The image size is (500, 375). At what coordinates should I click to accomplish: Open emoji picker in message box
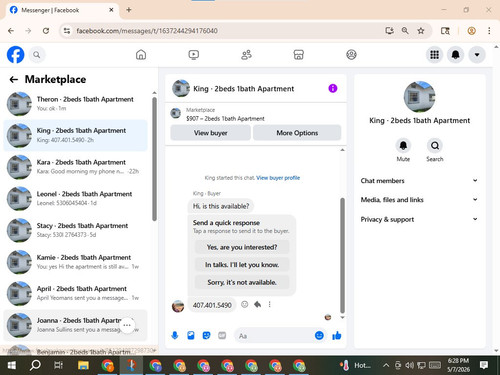pos(319,335)
